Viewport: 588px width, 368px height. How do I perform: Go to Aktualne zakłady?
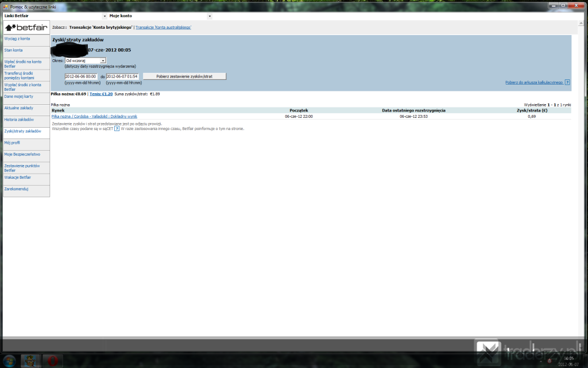[x=19, y=108]
